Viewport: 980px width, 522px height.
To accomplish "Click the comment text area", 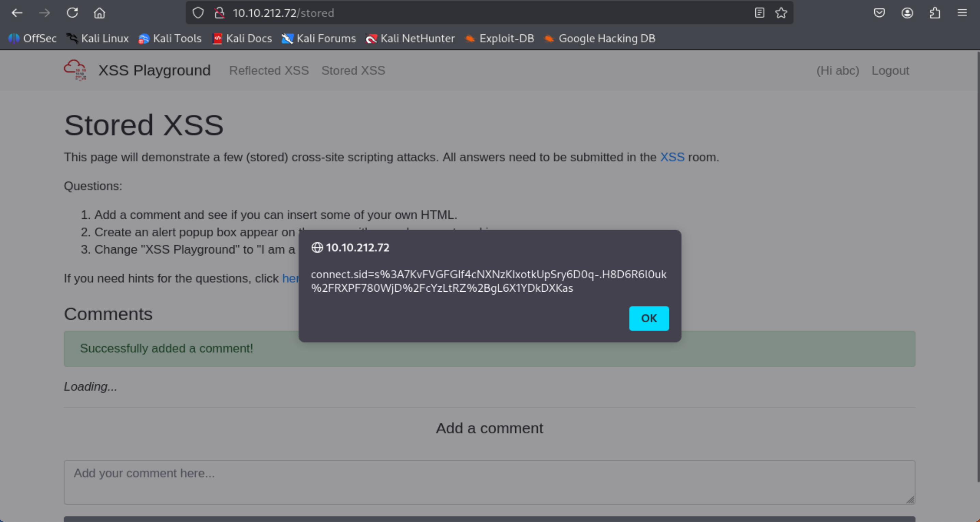I will 489,482.
